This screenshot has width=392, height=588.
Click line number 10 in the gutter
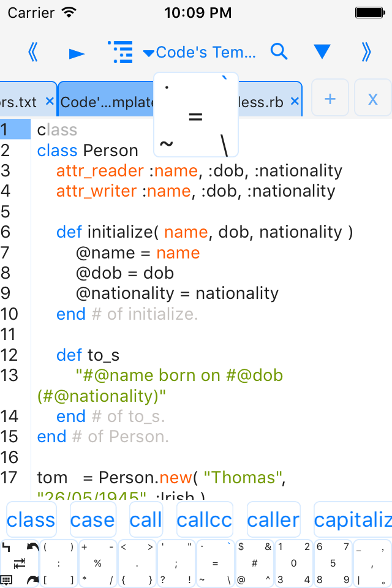click(9, 314)
